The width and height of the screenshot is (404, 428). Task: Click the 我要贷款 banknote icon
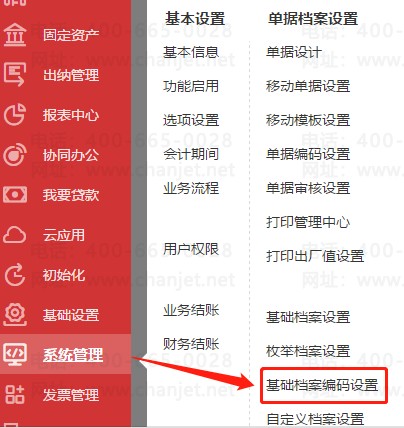coord(15,195)
